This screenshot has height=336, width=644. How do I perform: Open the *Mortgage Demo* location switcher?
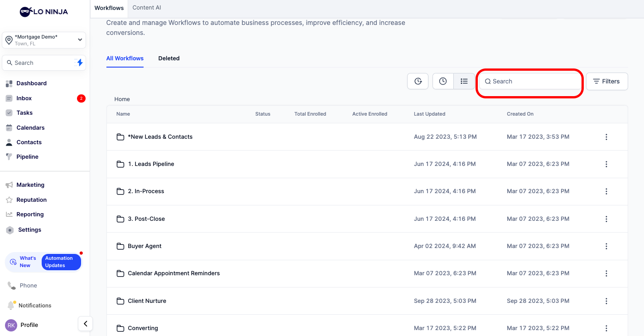pos(44,40)
